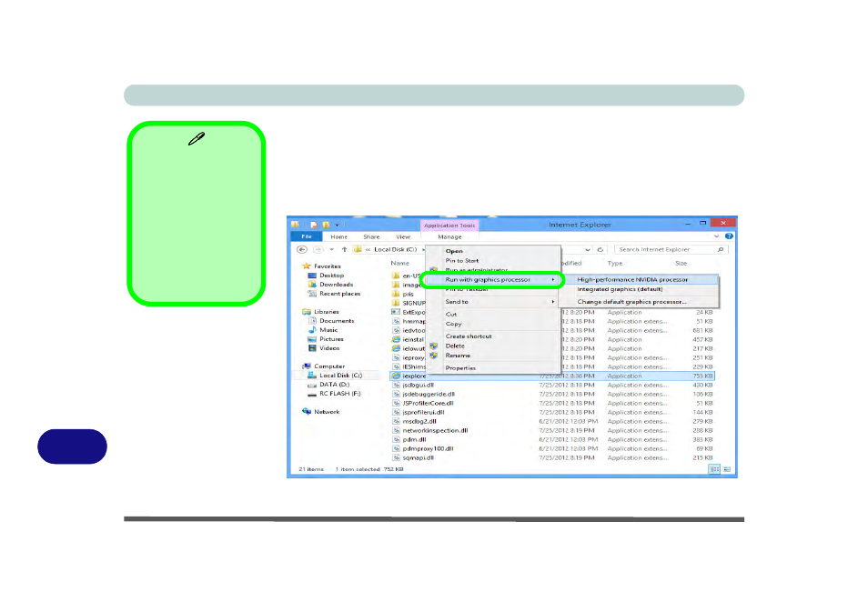The image size is (868, 612).
Task: Click the Application Tools contextual tab
Action: click(449, 226)
